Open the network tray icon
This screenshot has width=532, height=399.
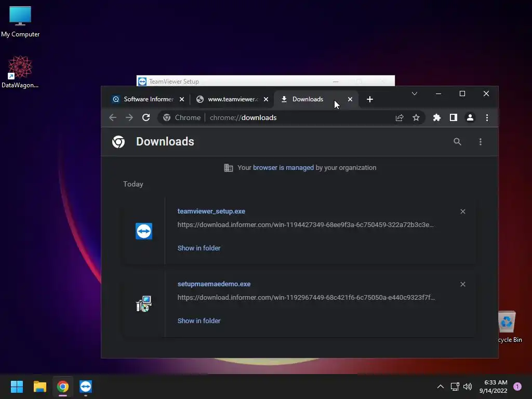click(455, 387)
